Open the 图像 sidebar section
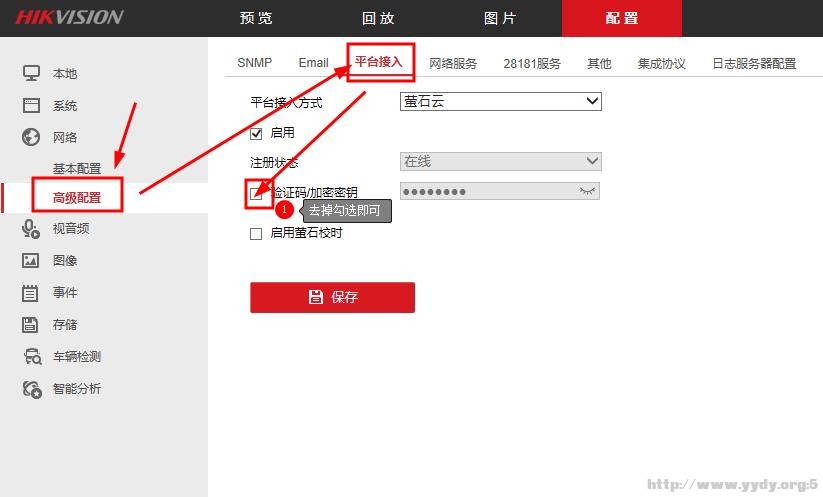Image resolution: width=823 pixels, height=497 pixels. (x=65, y=260)
